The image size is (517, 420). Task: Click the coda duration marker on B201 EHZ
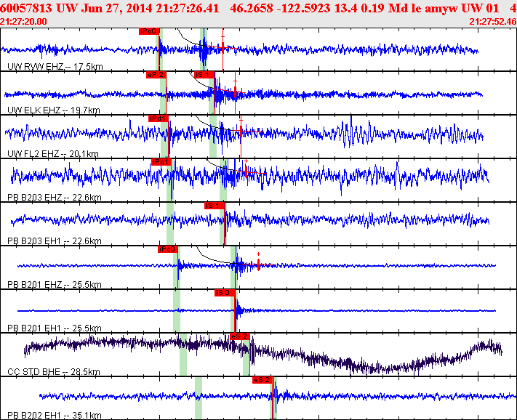(x=259, y=264)
